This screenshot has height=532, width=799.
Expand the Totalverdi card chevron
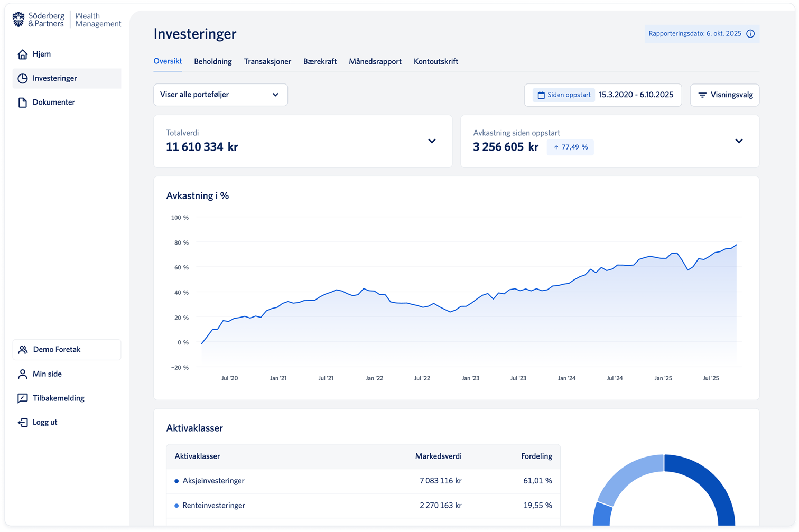pyautogui.click(x=432, y=141)
